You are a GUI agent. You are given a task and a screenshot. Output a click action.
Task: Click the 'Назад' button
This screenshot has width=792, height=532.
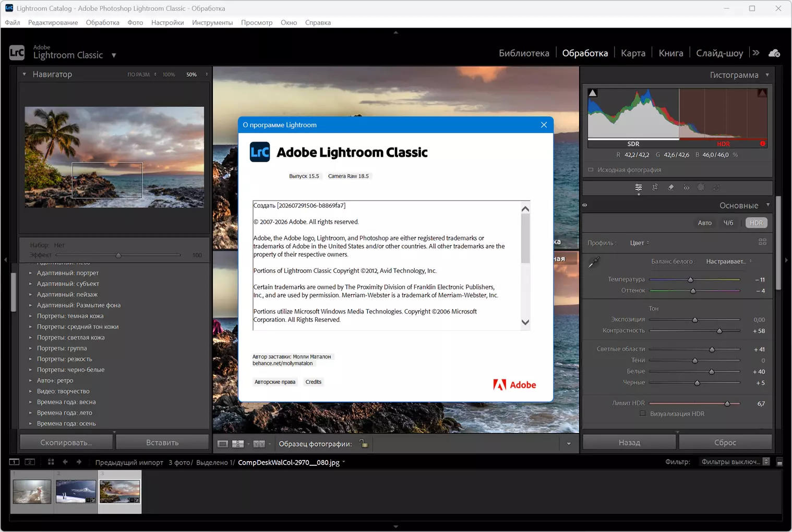[x=629, y=442]
